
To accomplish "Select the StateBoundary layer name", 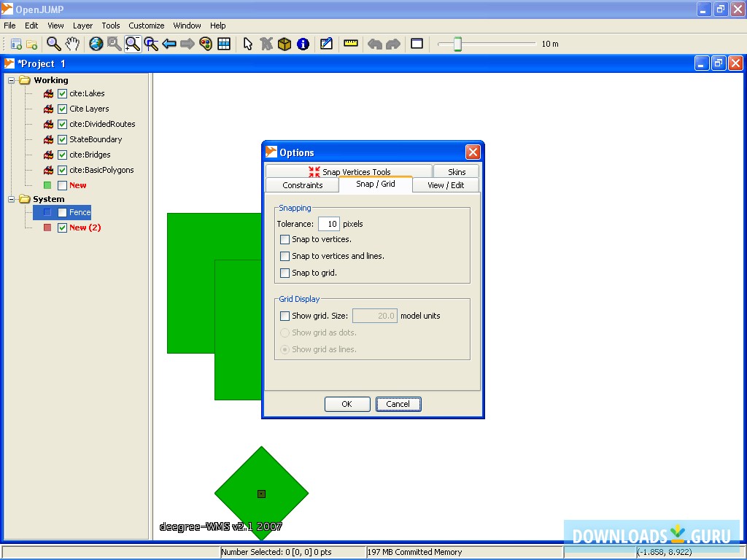I will 96,139.
